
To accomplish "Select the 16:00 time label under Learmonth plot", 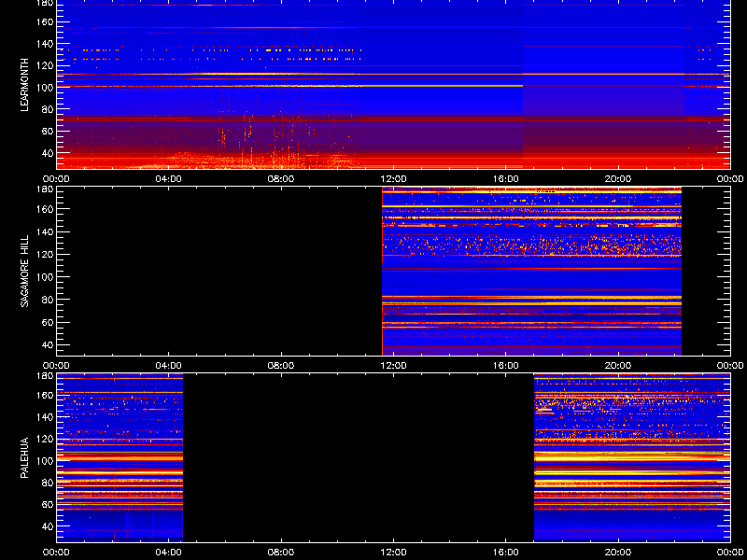I will (505, 179).
